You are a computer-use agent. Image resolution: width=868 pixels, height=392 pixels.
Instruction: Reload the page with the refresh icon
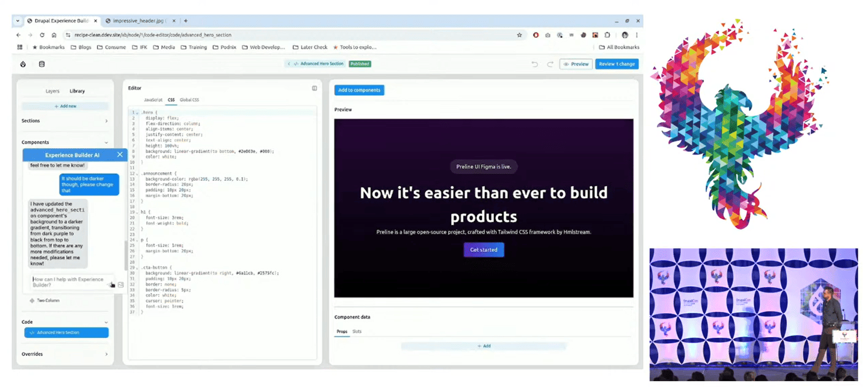point(42,35)
